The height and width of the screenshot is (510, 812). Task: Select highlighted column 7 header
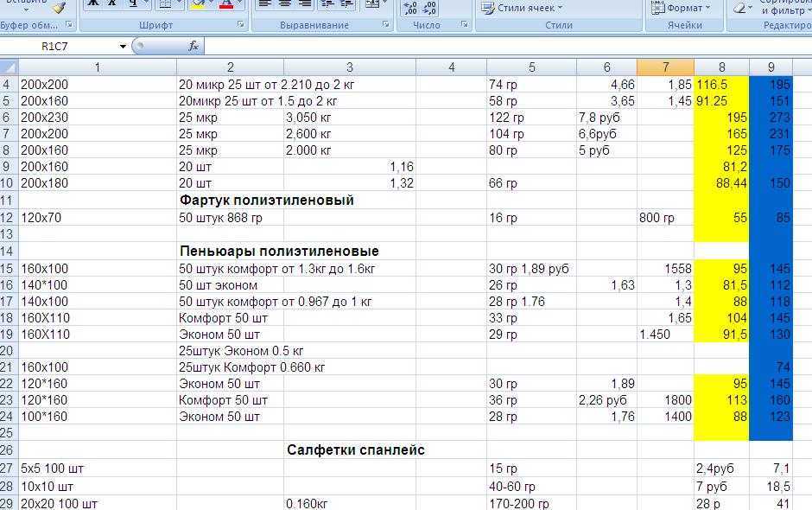tap(665, 67)
